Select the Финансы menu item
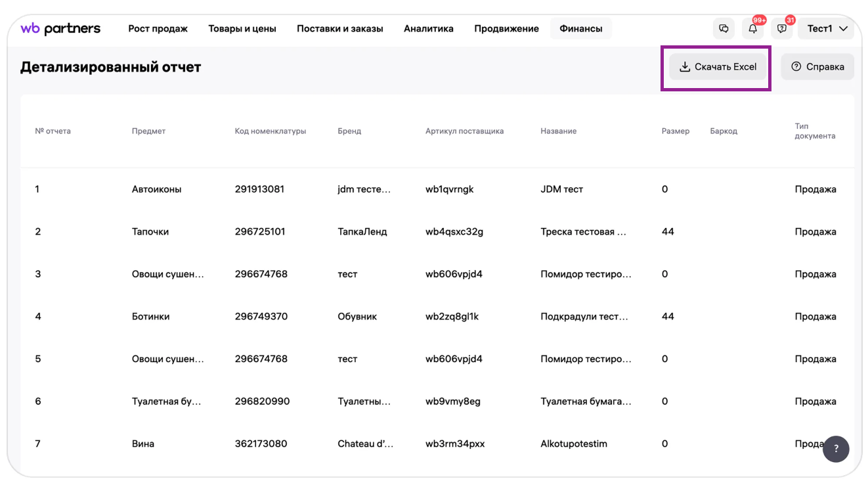This screenshot has height=485, width=868. tap(580, 29)
